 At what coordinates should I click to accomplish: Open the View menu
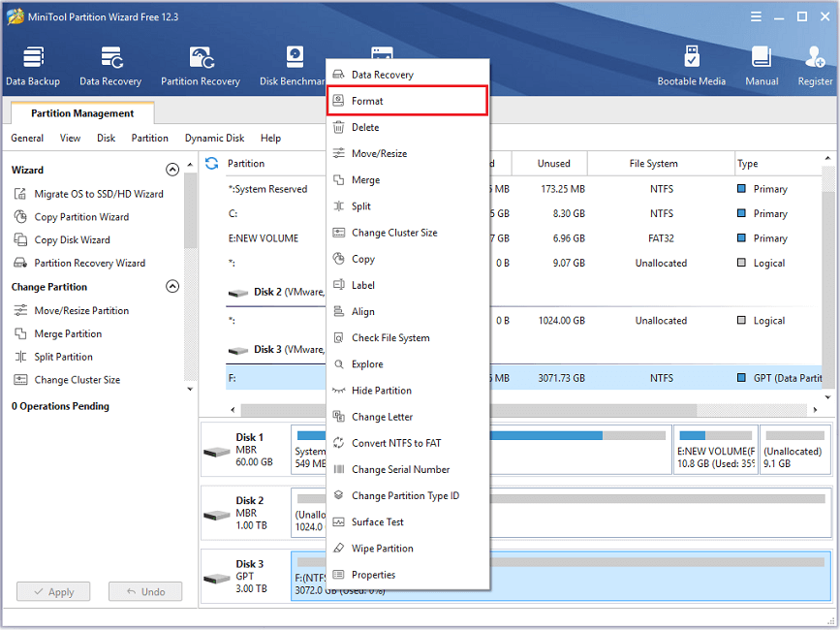point(70,139)
